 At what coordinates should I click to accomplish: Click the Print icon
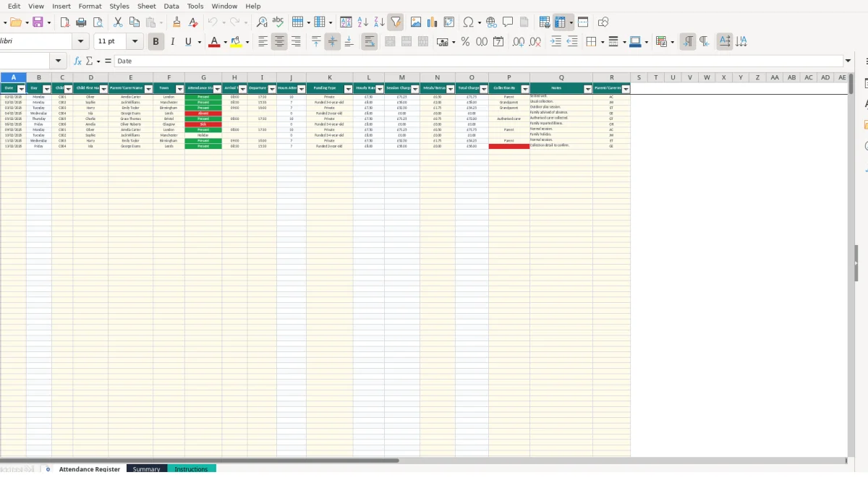tap(81, 22)
